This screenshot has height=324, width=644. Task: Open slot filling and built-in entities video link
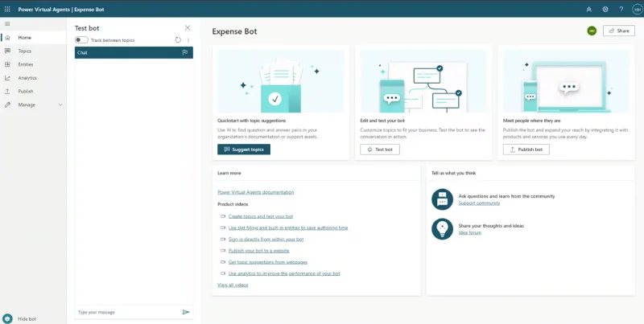pos(288,228)
